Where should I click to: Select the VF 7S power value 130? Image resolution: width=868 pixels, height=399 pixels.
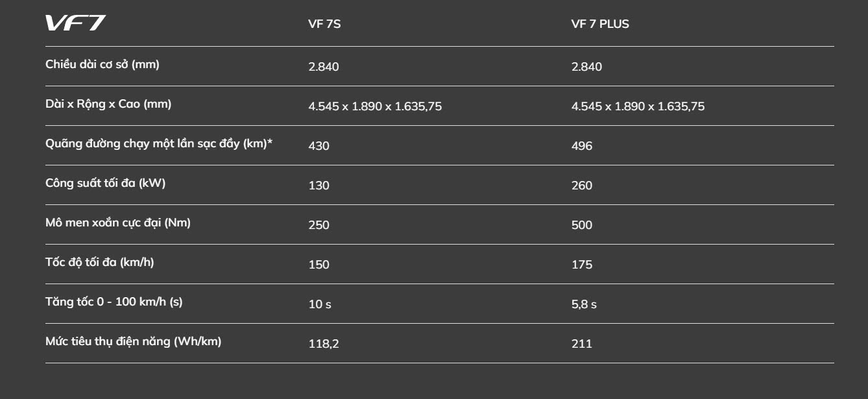[319, 186]
